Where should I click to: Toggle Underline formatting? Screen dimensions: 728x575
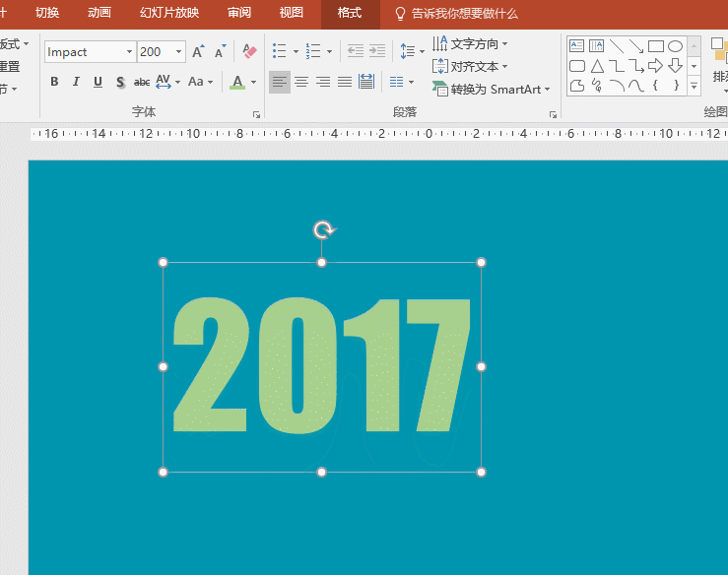pos(98,82)
